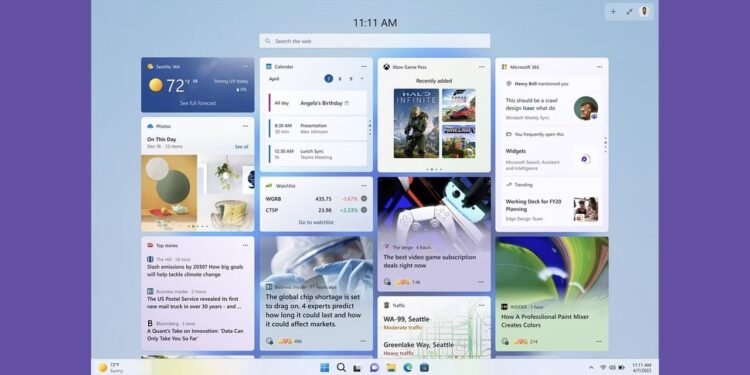Open the Bloomberg A Quant's Take story
Image resolution: width=750 pixels, height=375 pixels.
click(196, 334)
